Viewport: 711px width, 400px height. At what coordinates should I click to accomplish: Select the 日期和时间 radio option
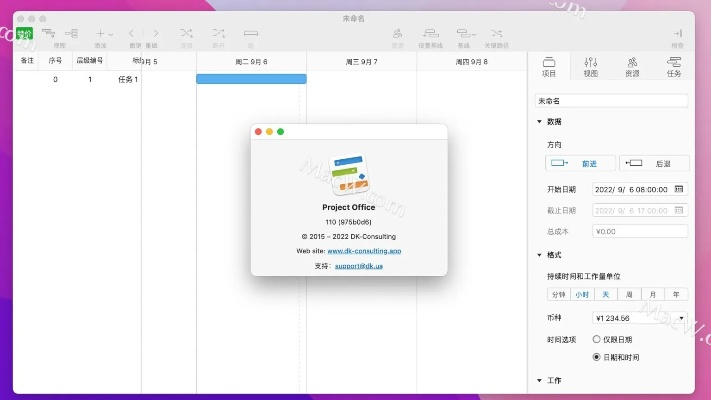coord(597,356)
